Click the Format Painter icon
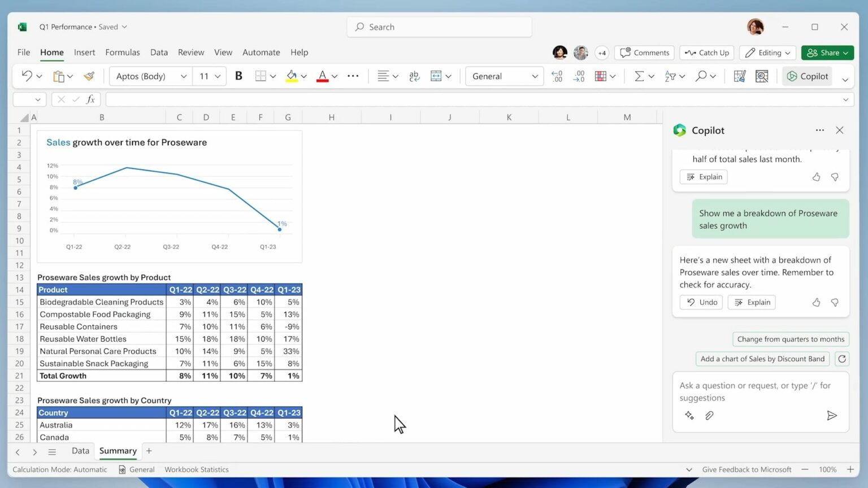 89,76
